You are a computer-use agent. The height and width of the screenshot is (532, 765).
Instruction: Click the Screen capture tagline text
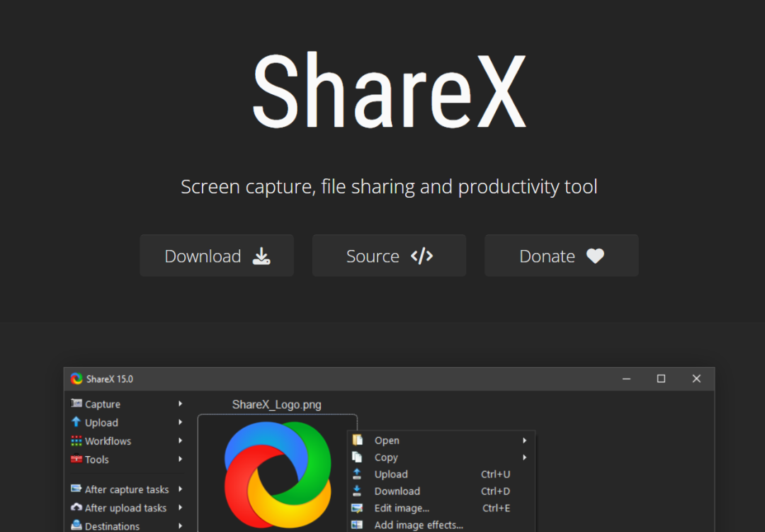389,187
